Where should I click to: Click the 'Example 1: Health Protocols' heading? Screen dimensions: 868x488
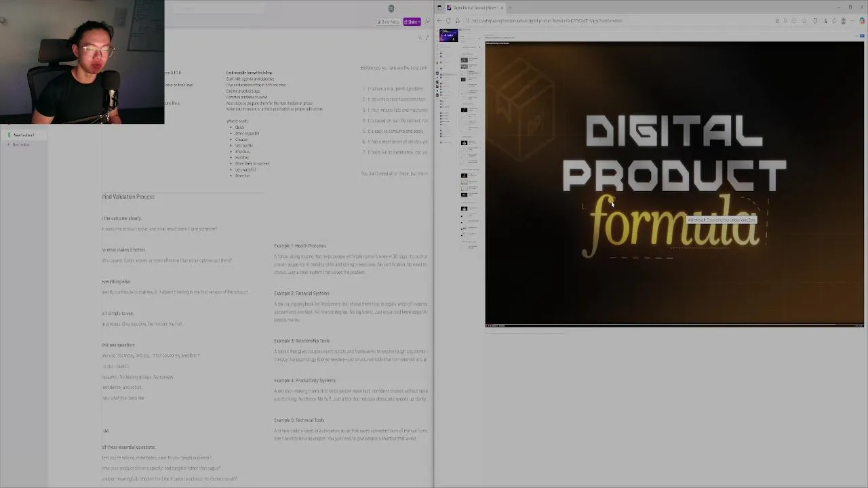[x=300, y=246]
